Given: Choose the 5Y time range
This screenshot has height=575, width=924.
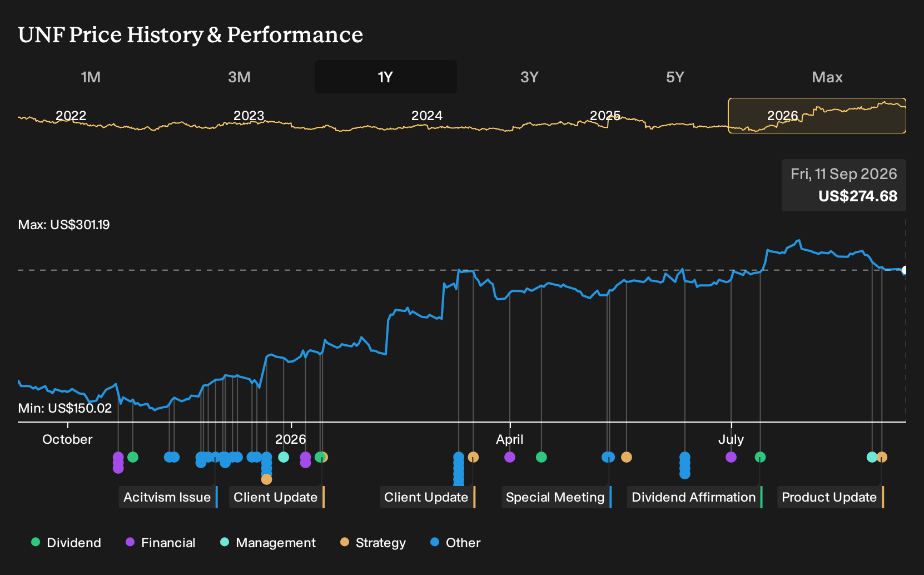Looking at the screenshot, I should (675, 77).
